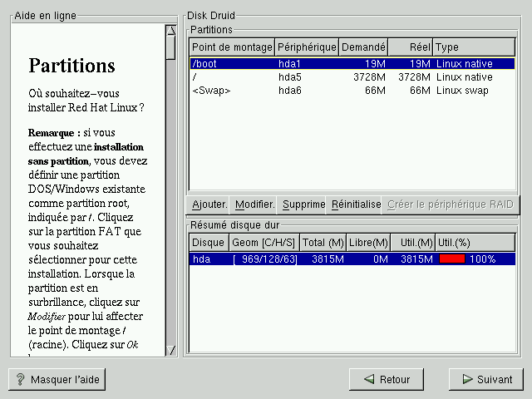532x399 pixels.
Task: Click the question mark icon on Masquer l'aide
Action: 20,379
